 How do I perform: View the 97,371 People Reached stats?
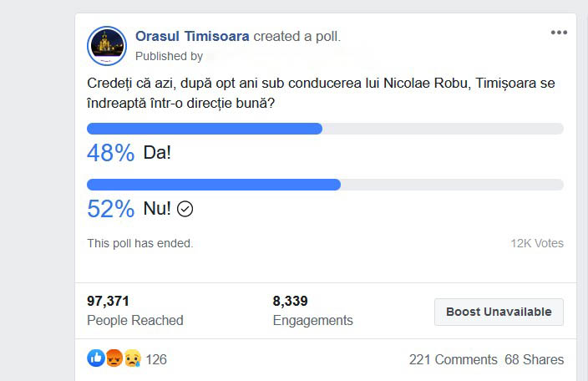tap(134, 310)
